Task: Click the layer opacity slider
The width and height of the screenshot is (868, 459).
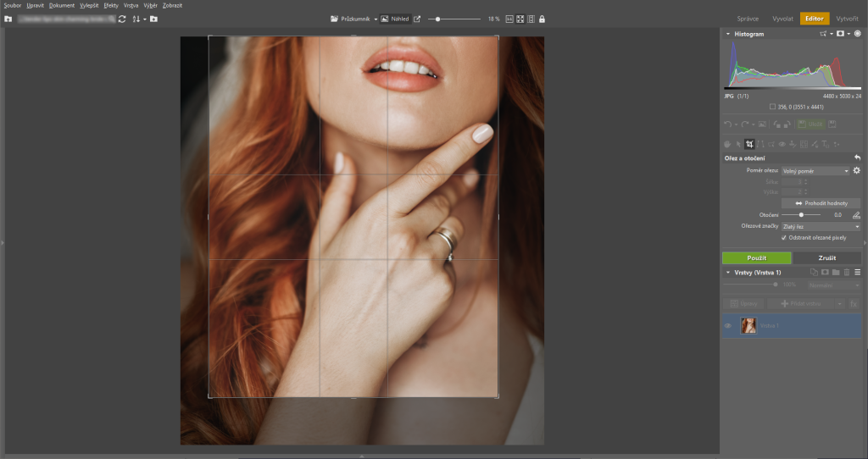Action: click(x=751, y=285)
